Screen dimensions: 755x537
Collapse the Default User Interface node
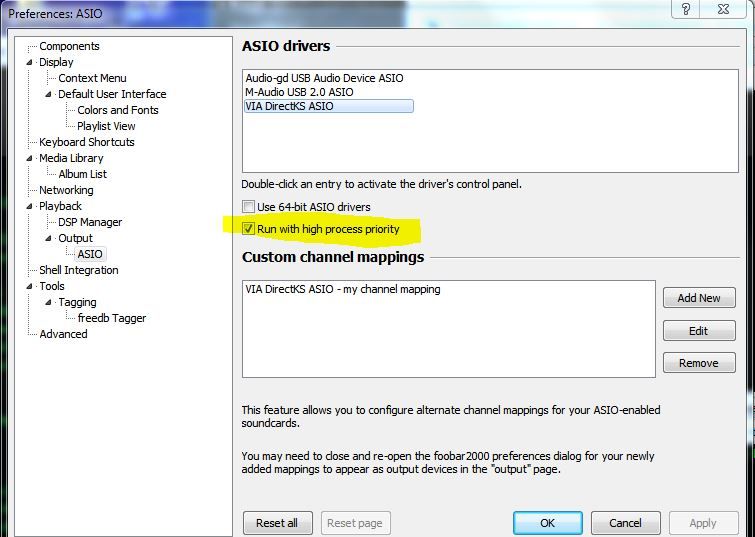click(x=49, y=94)
